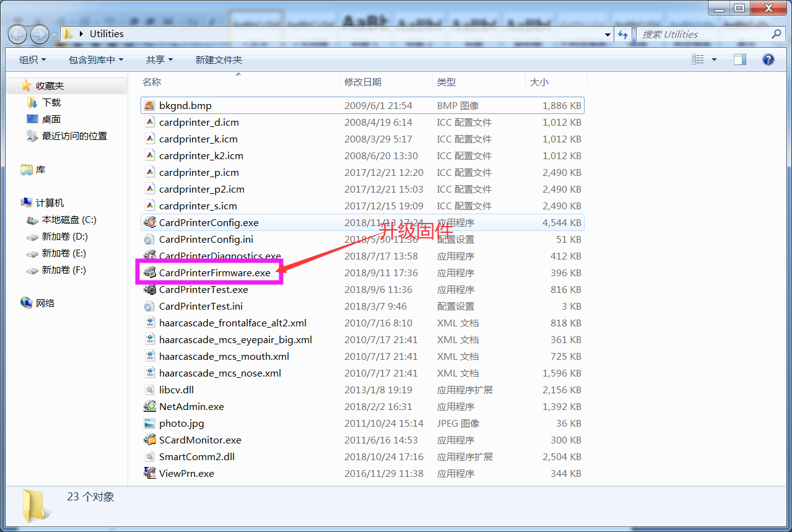Click the SCardMonitor.exe file icon
The image size is (792, 532).
pos(149,440)
